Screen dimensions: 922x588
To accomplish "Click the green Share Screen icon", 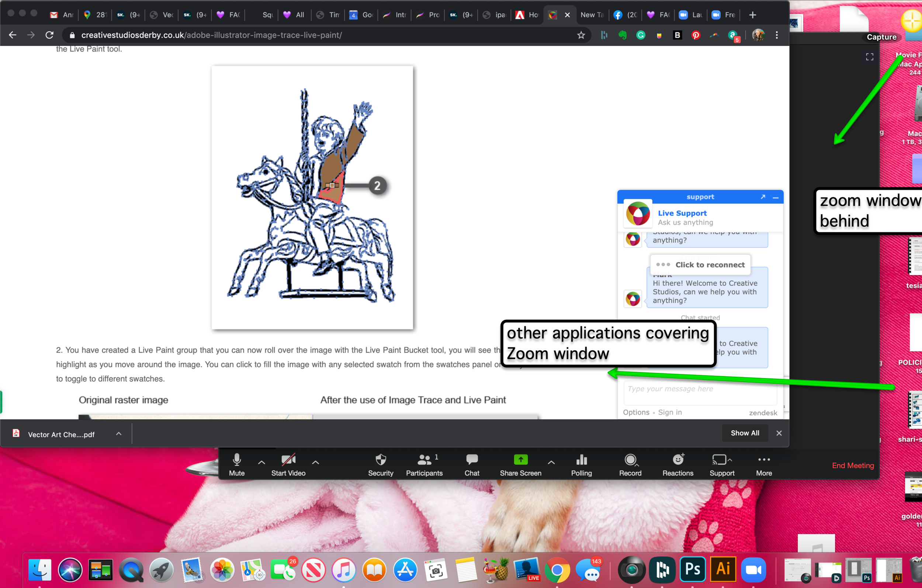I will [x=520, y=459].
